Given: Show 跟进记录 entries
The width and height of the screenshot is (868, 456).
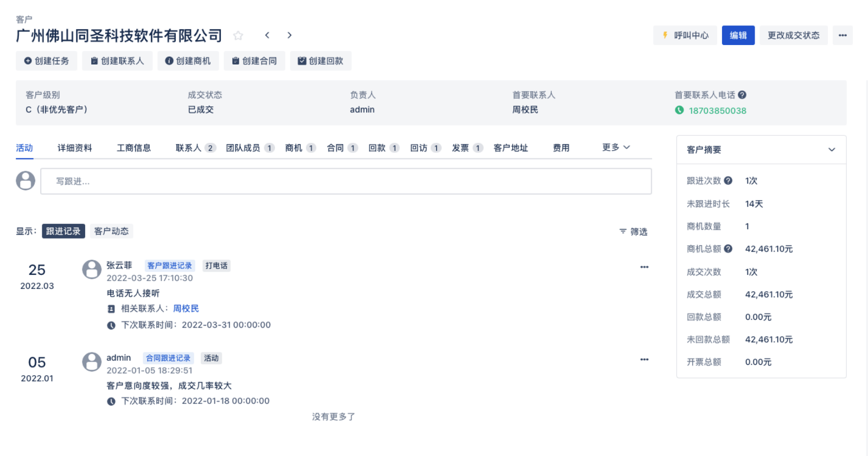Looking at the screenshot, I should click(63, 232).
